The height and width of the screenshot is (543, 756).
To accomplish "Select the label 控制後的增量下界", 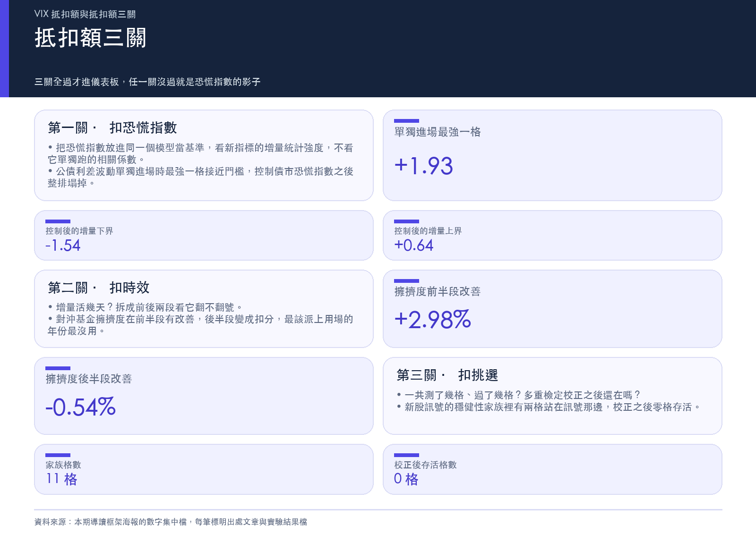I will point(79,231).
